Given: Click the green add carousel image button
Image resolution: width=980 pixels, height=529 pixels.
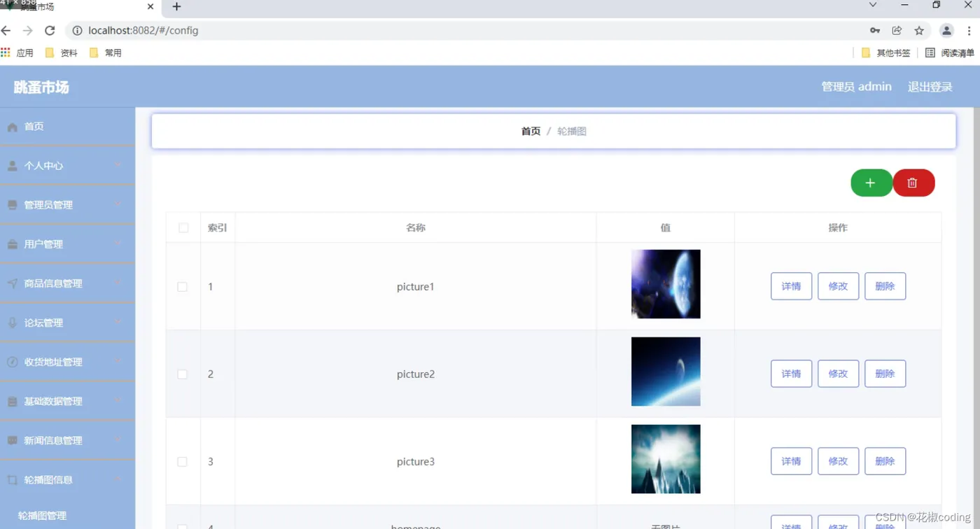Looking at the screenshot, I should click(x=871, y=183).
